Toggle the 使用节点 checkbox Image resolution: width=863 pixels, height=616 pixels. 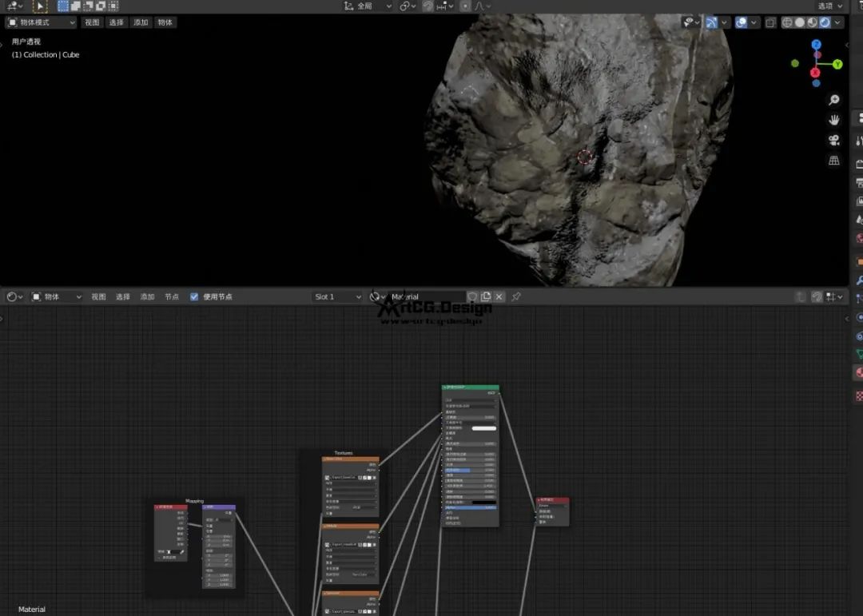coord(194,296)
